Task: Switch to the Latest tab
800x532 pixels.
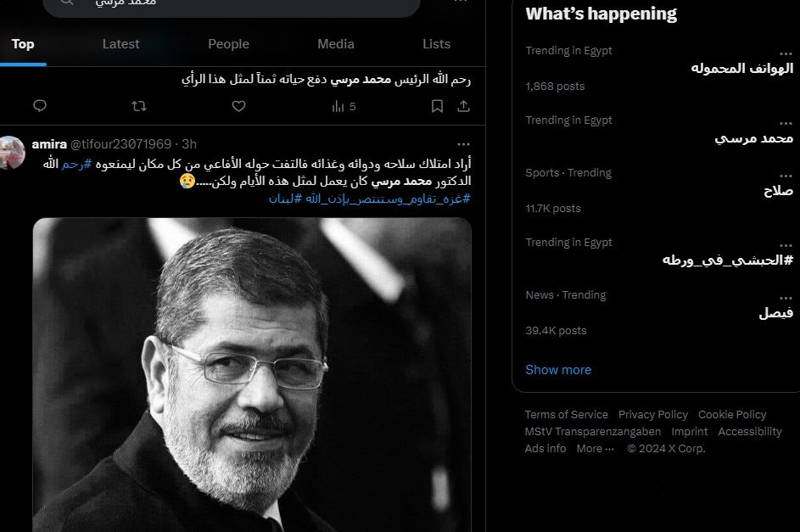Action: click(121, 44)
